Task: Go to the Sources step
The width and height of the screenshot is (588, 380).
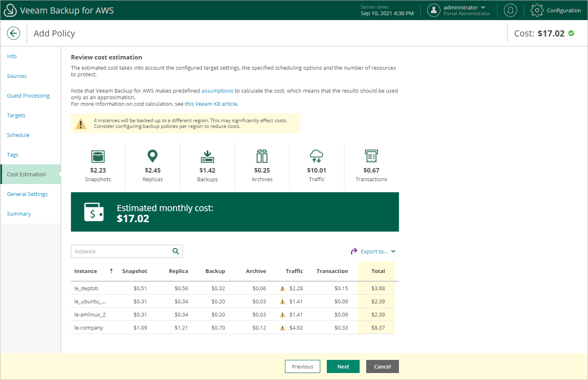Action: pos(17,76)
